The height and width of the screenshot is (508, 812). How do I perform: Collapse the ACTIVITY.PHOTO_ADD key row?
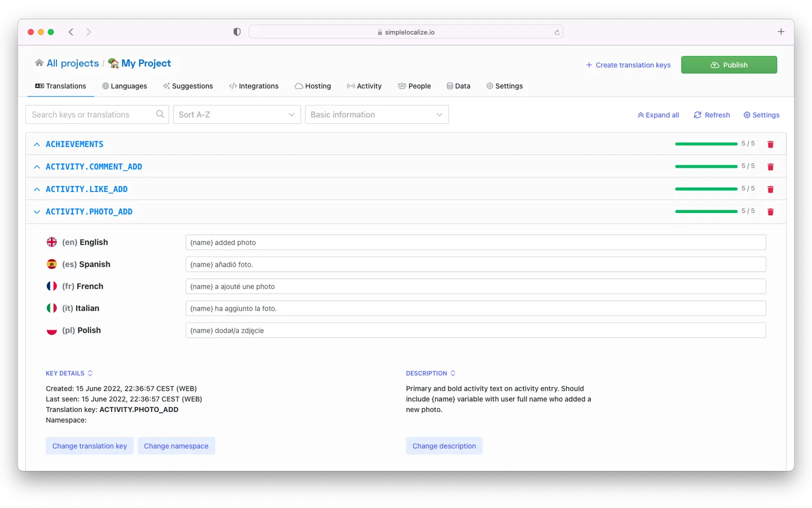coord(37,212)
